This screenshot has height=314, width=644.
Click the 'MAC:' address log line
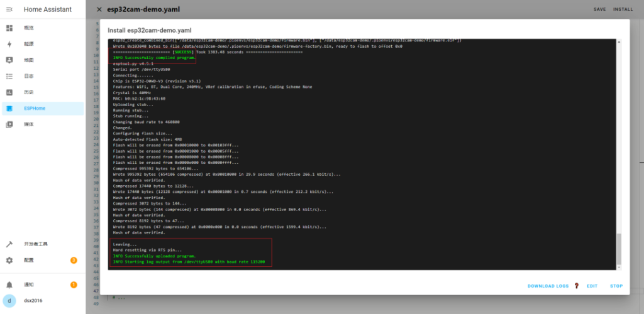pos(139,99)
